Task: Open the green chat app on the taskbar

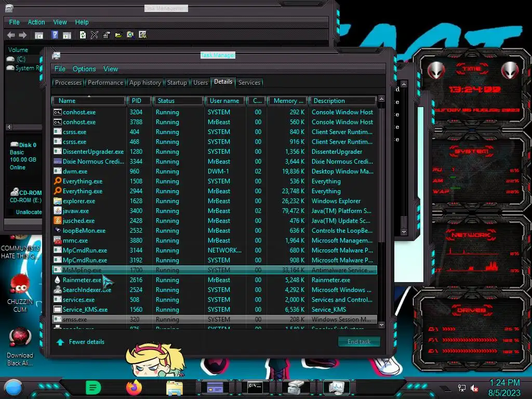Action: pyautogui.click(x=94, y=388)
